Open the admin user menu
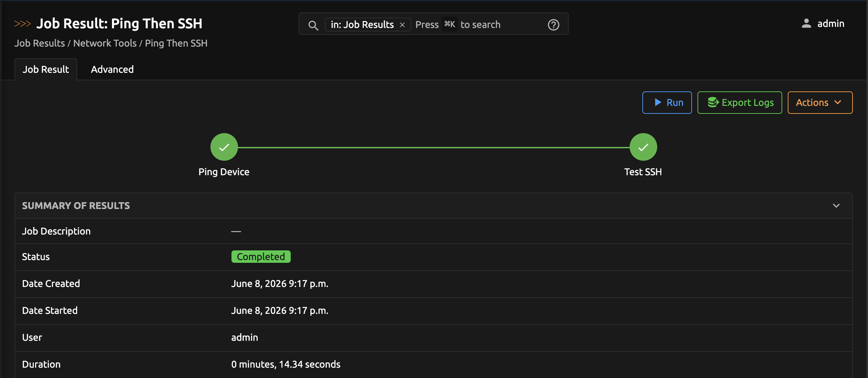 coord(823,23)
